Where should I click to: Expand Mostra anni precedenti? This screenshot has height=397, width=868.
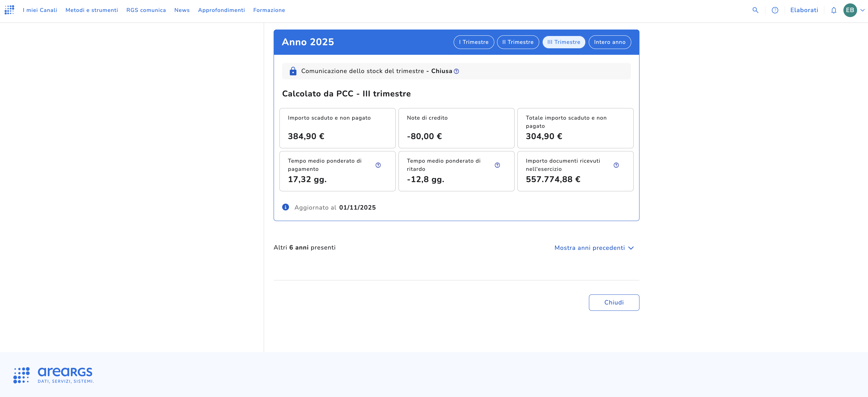pos(594,248)
